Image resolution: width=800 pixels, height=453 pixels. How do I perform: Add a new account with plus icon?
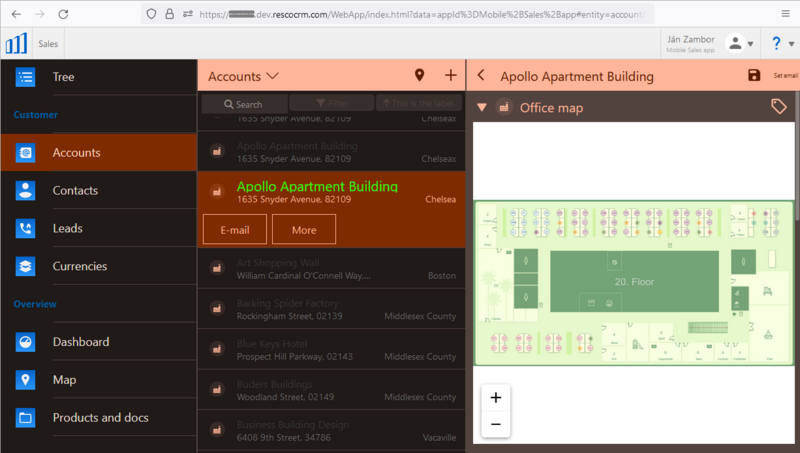coord(451,76)
